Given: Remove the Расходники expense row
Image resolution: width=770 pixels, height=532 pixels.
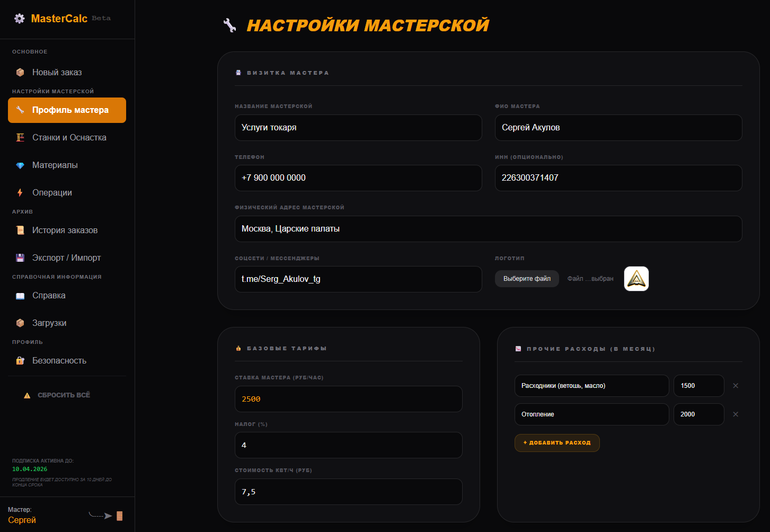Looking at the screenshot, I should [x=735, y=386].
